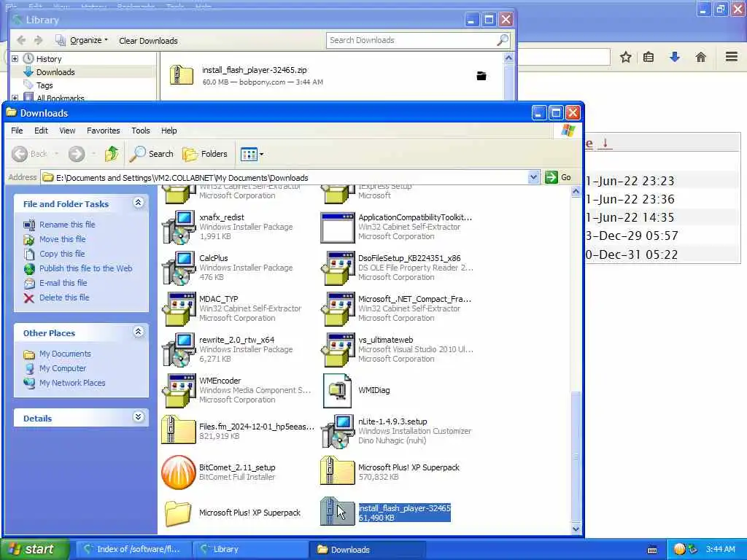
Task: Open the View menu in Downloads window
Action: 67,131
